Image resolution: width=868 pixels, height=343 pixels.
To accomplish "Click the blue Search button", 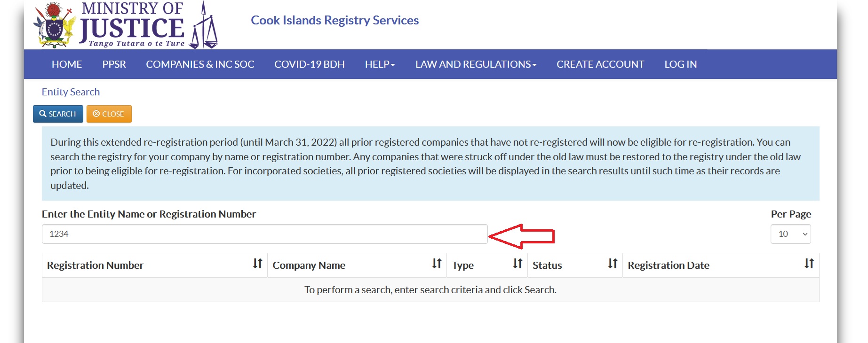I will (58, 114).
